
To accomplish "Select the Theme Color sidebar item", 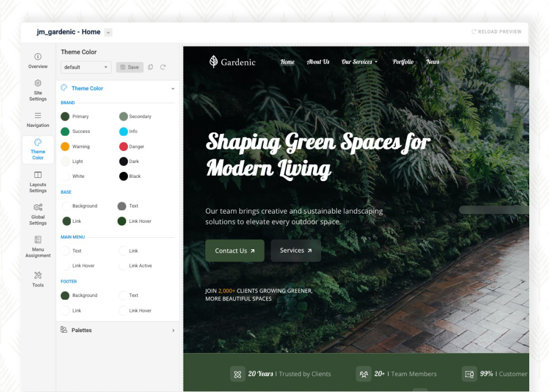I will (x=38, y=149).
